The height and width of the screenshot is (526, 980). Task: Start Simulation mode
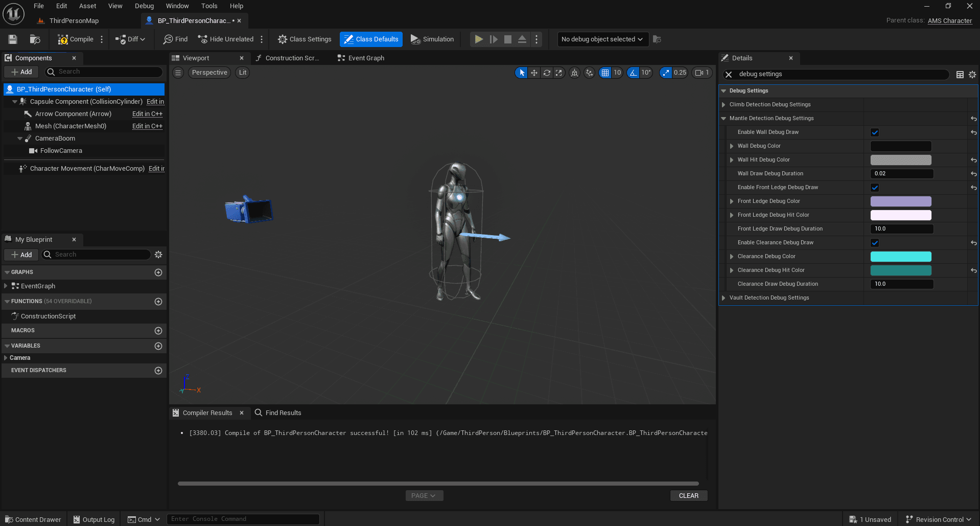tap(432, 39)
